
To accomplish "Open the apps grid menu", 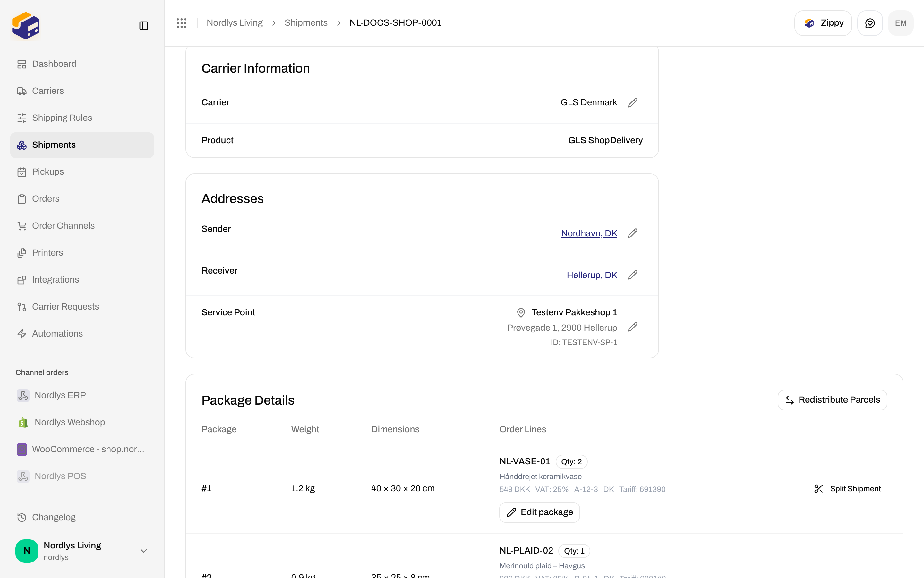I will click(x=181, y=23).
